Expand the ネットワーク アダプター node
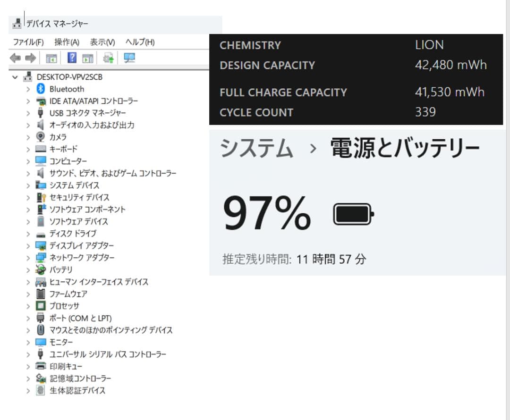Screen dimensions: 510x420 point(29,258)
